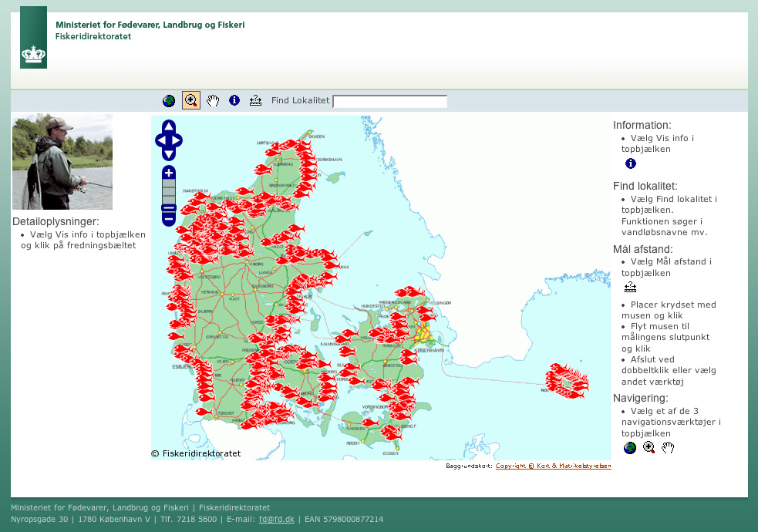This screenshot has height=532, width=758.
Task: Pan the map up with the up arrow
Action: coord(169,126)
